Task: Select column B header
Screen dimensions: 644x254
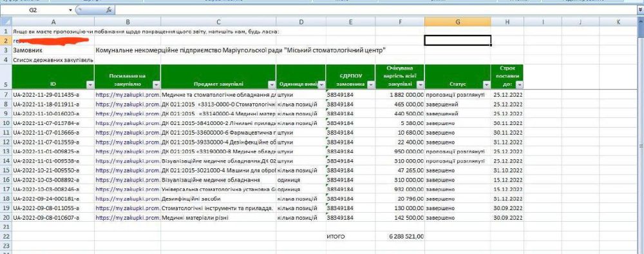Action: point(128,22)
